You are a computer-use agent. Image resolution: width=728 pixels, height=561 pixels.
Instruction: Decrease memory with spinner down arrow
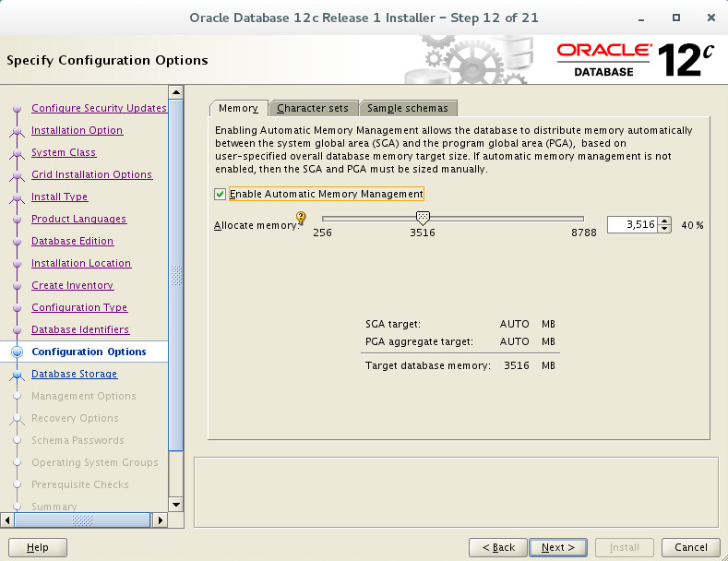point(665,229)
